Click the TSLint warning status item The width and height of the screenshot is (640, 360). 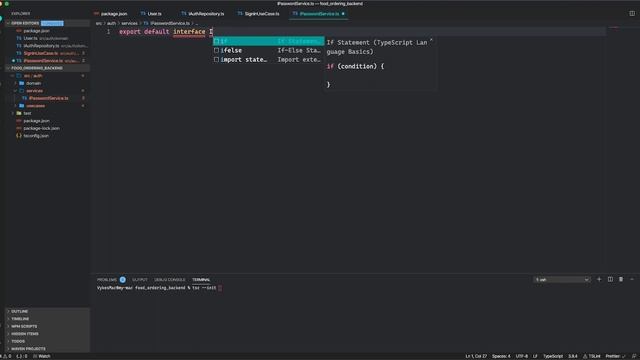(x=591, y=356)
